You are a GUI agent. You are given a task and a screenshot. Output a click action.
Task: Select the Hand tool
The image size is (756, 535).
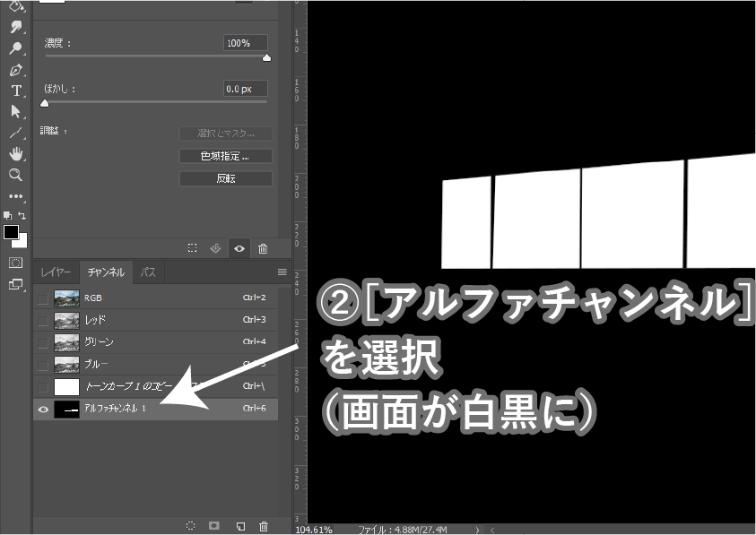15,154
